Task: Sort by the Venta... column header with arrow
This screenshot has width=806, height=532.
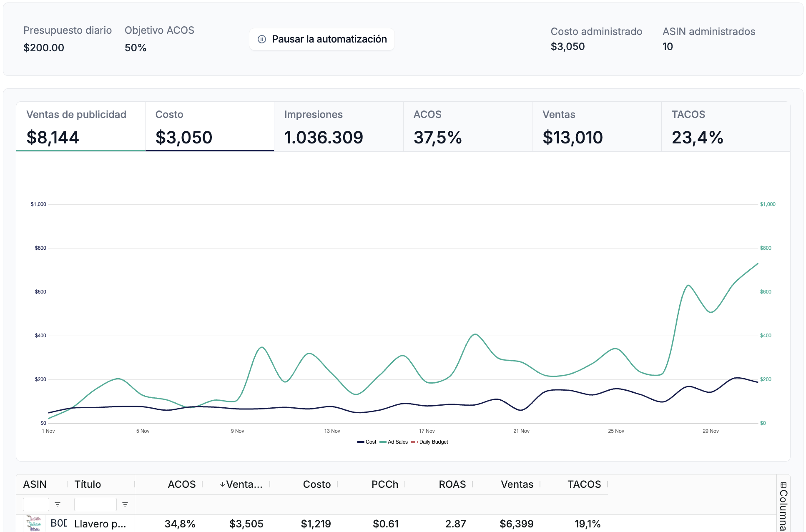Action: pyautogui.click(x=241, y=484)
